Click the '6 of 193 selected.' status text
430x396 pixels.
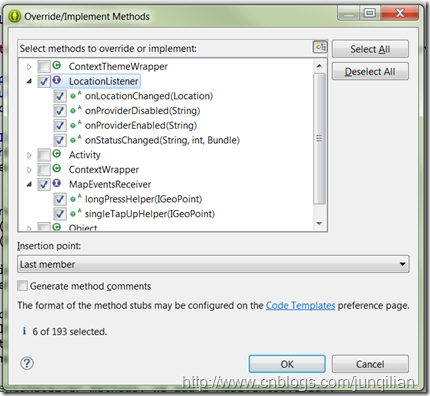pyautogui.click(x=69, y=331)
